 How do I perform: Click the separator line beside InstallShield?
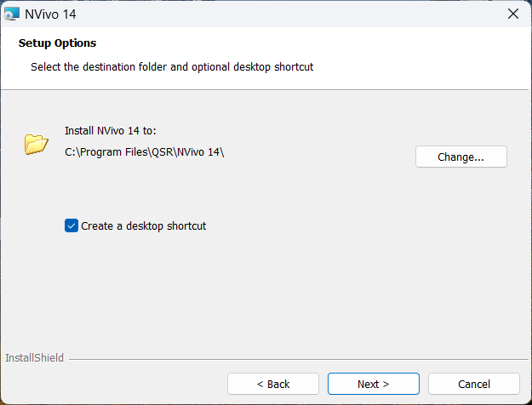(x=298, y=359)
